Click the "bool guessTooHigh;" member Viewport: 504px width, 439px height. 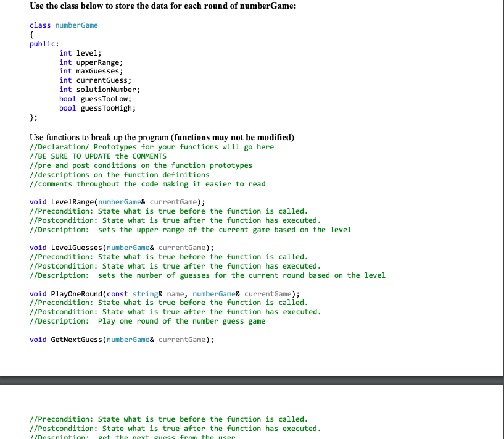pos(95,107)
